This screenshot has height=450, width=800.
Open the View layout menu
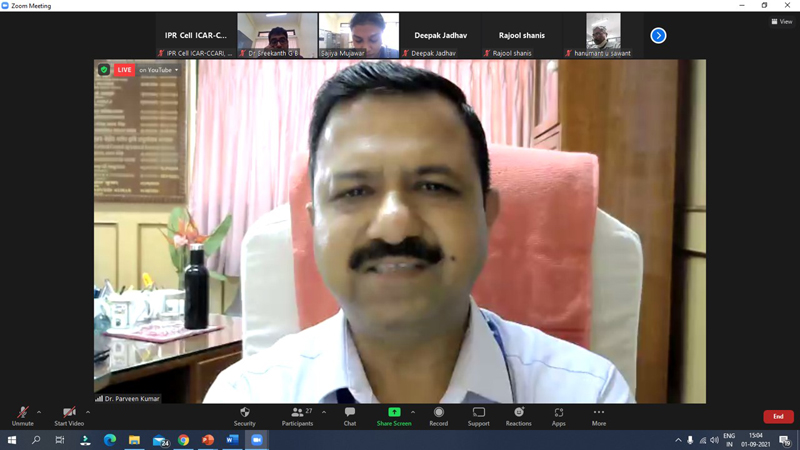click(x=782, y=21)
